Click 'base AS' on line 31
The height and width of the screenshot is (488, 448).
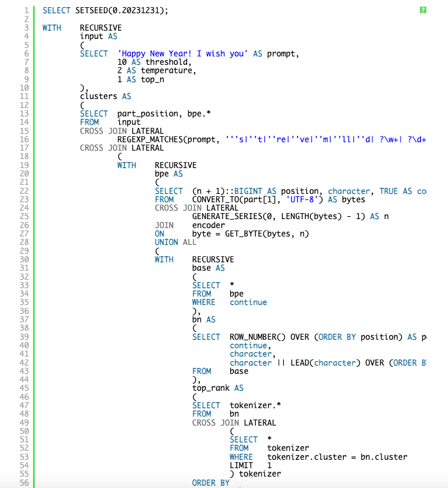click(x=208, y=268)
